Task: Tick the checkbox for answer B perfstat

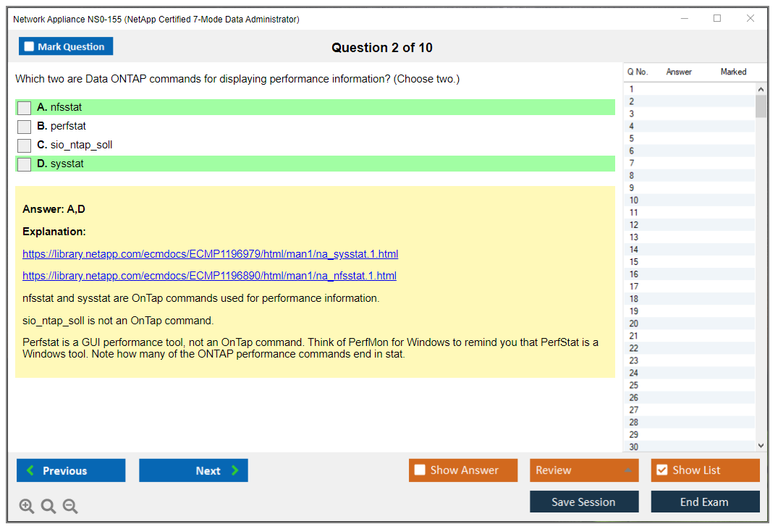Action: [x=25, y=127]
